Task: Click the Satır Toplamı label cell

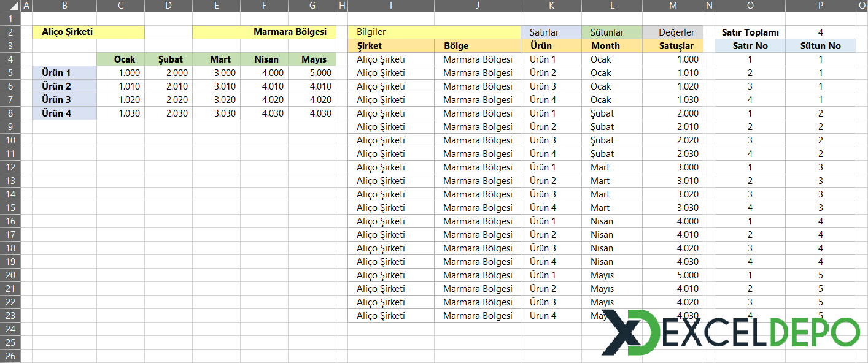Action: click(750, 32)
